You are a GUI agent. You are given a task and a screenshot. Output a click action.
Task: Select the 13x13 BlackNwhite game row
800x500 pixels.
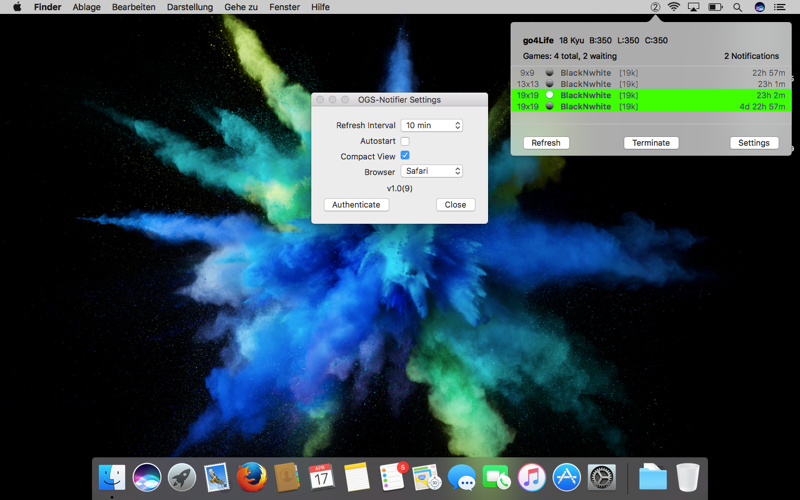[651, 84]
